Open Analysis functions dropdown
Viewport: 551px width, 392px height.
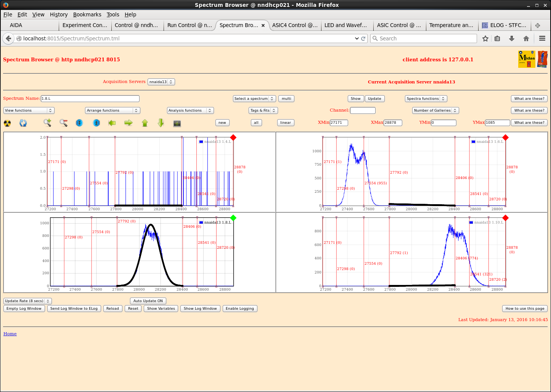coord(190,110)
